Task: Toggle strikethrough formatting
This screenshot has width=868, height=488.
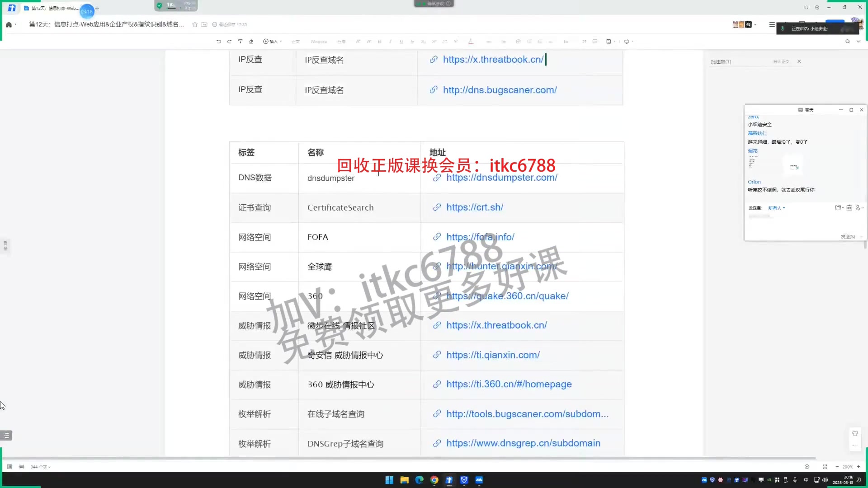Action: 412,41
